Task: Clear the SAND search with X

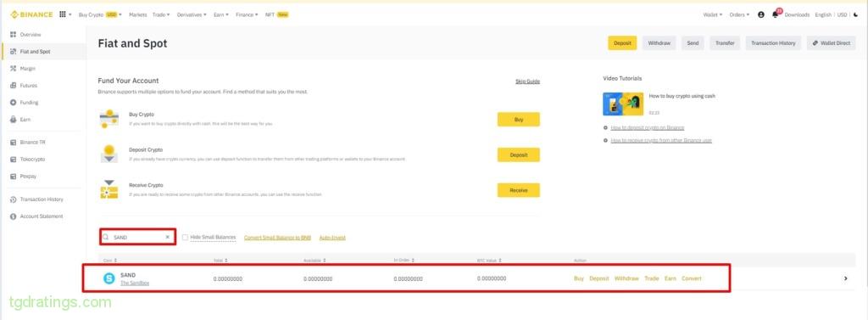Action: pos(167,237)
